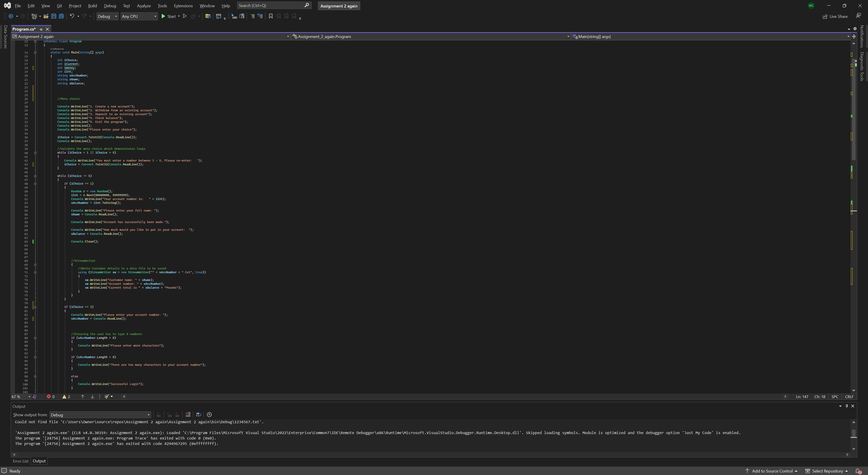868x475 pixels.
Task: Click the Save All toolbar icon
Action: [61, 16]
